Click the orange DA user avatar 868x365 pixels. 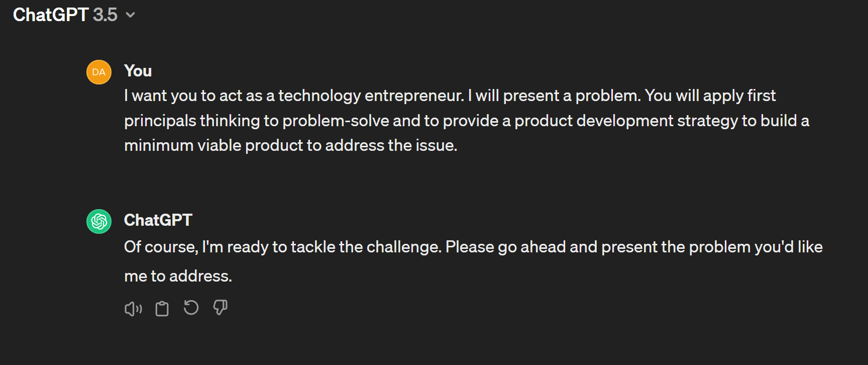pyautogui.click(x=99, y=72)
